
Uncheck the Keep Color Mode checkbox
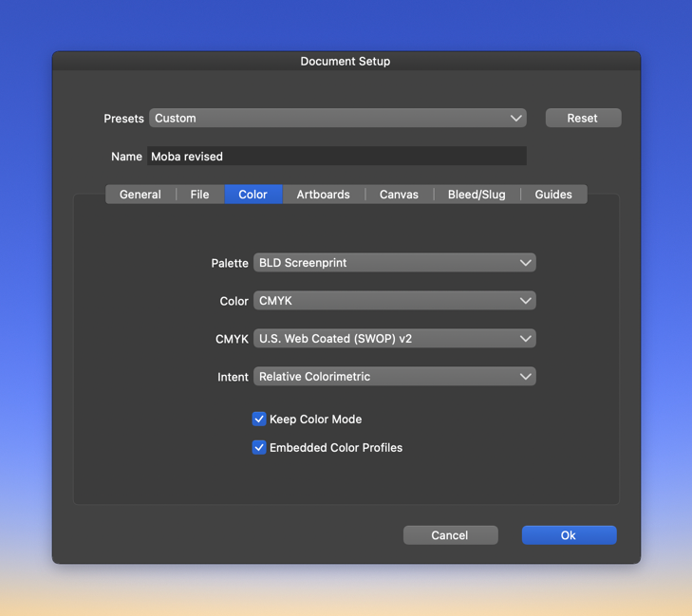[259, 419]
